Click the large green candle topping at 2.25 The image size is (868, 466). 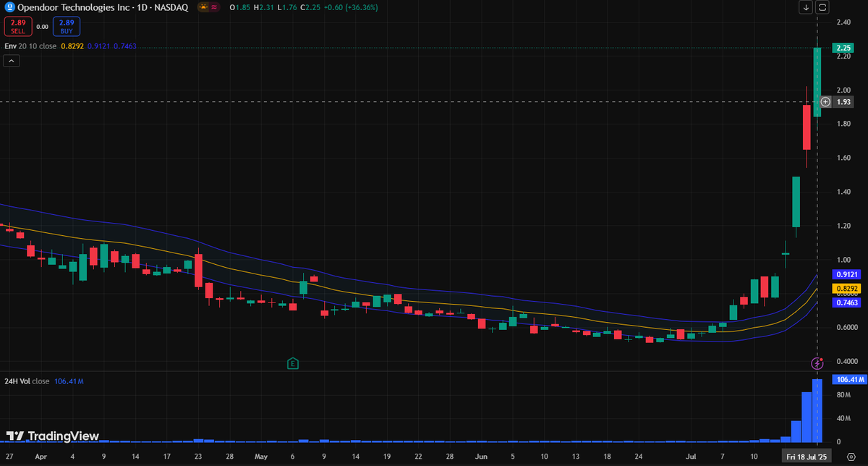[x=817, y=82]
